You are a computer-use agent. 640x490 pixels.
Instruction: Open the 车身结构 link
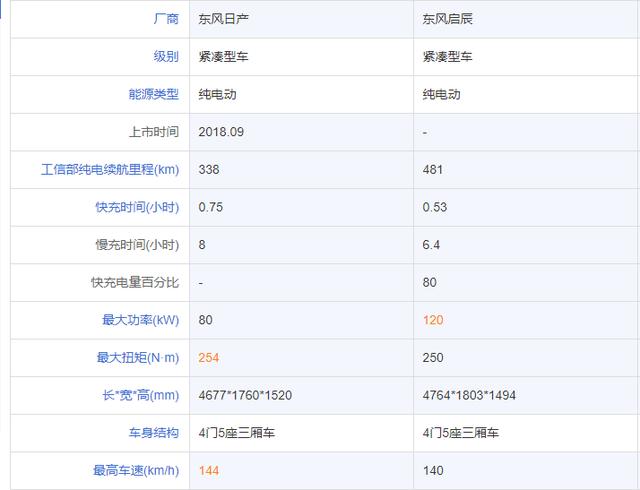(x=153, y=433)
